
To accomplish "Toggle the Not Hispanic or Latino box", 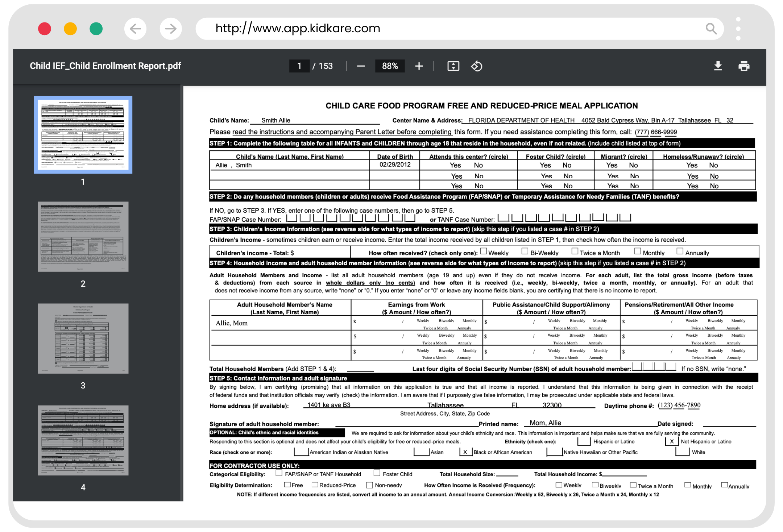I will tap(672, 441).
